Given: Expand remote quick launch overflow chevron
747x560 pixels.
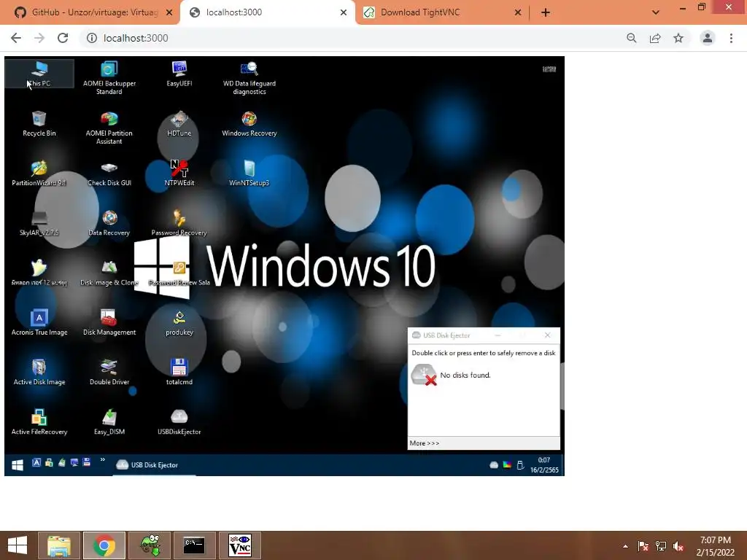Looking at the screenshot, I should click(102, 460).
